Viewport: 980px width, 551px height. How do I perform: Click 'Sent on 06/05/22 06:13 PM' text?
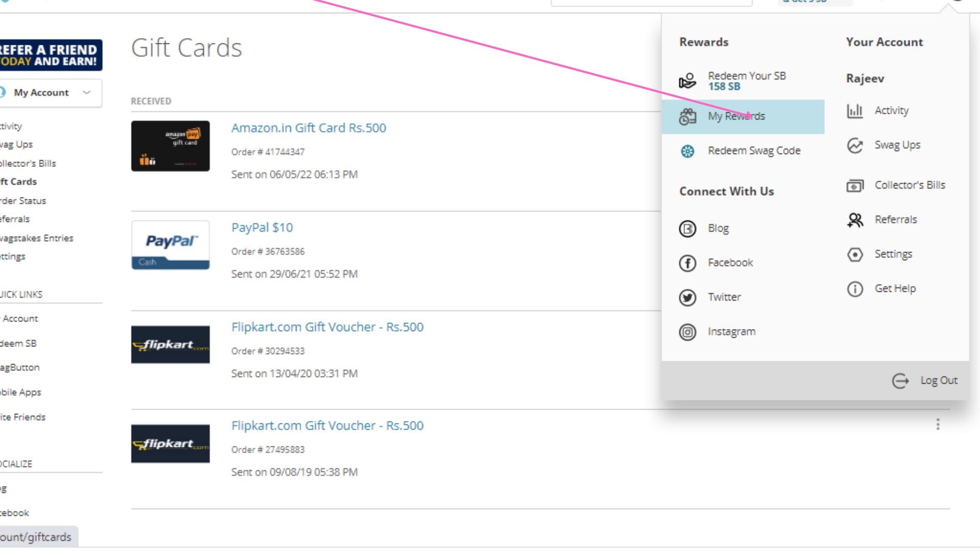pos(295,174)
